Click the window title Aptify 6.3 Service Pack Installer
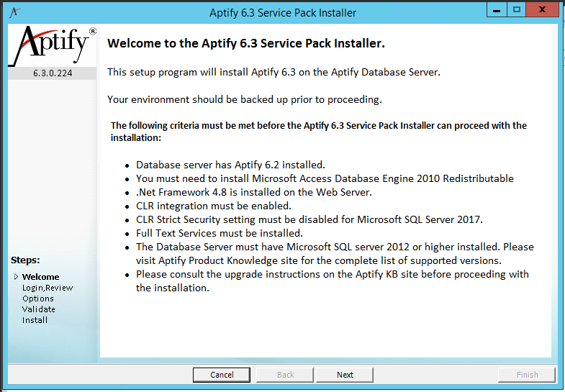Viewport: 565px width, 392px height. (283, 13)
